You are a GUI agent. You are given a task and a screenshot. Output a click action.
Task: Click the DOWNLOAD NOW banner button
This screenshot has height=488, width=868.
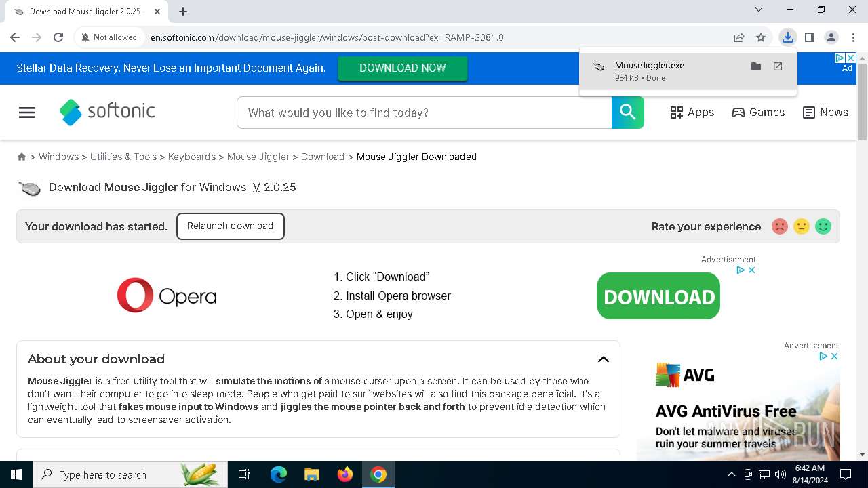tap(403, 68)
